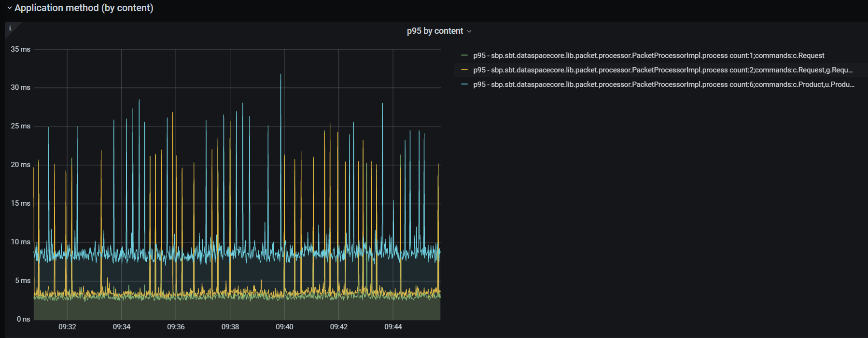Image resolution: width=868 pixels, height=338 pixels.
Task: Click the 09:32 time axis label
Action: 67,327
